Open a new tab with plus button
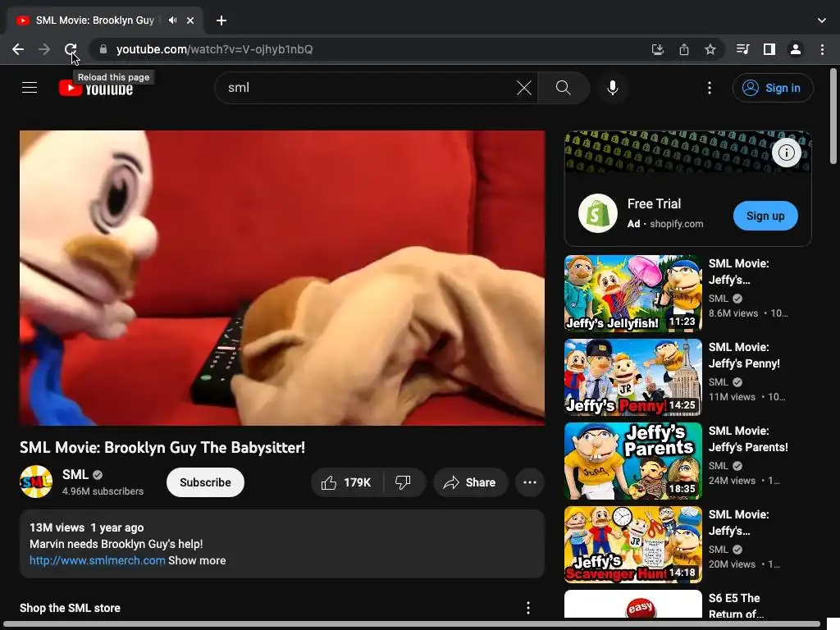 [221, 21]
